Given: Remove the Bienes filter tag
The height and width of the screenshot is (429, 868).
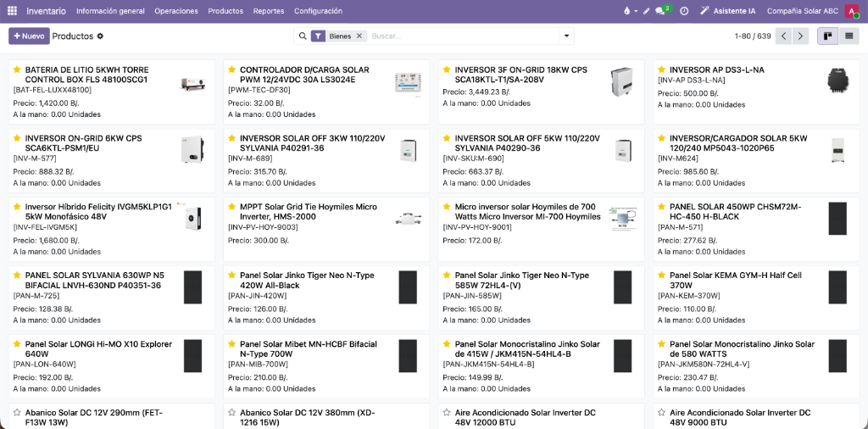Looking at the screenshot, I should [359, 36].
